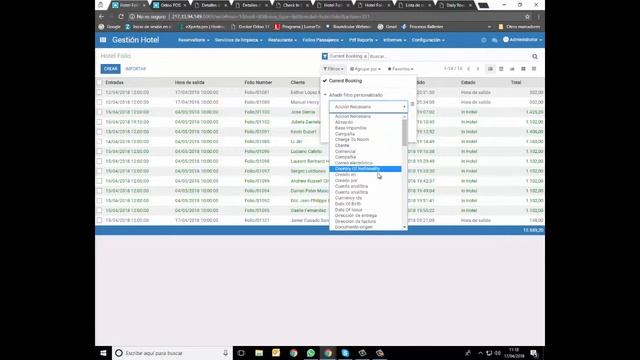Open the Folios Pasajeros menu
The image size is (640, 360).
point(323,40)
